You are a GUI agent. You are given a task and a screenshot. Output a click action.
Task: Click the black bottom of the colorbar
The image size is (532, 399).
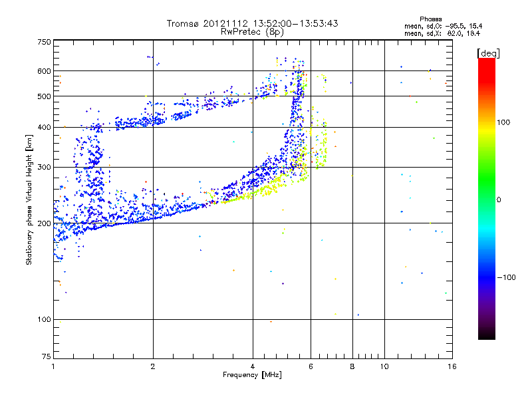click(487, 334)
